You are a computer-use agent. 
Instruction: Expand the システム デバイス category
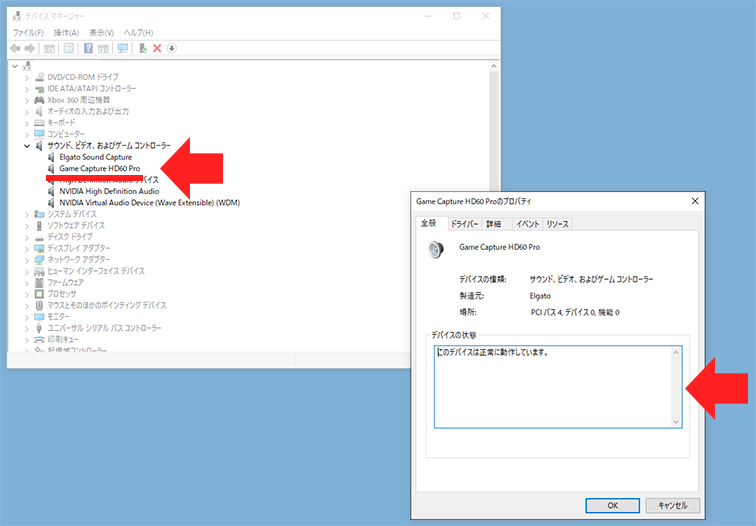pyautogui.click(x=27, y=214)
